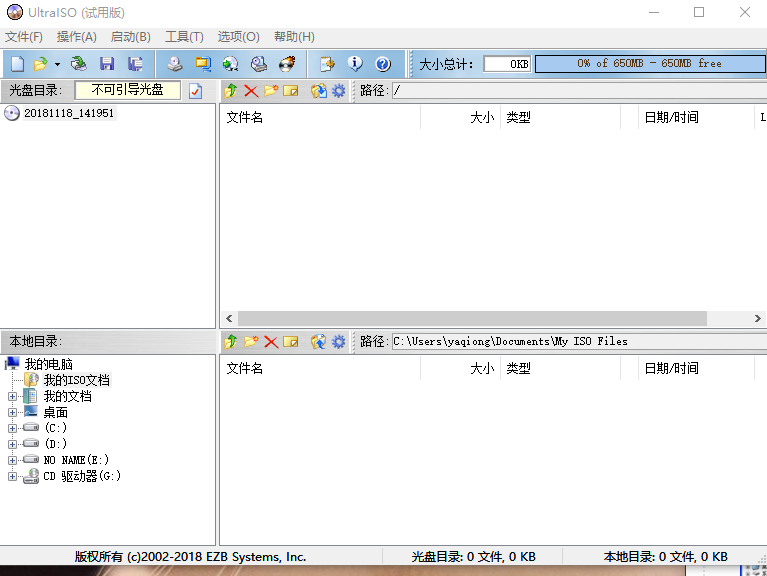Image resolution: width=767 pixels, height=576 pixels.
Task: Select the CD 驱动器(G:) drive
Action: click(82, 476)
